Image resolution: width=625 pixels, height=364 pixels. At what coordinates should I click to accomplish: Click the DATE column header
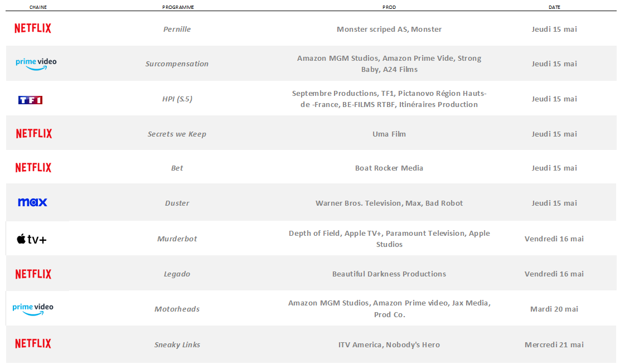(554, 7)
